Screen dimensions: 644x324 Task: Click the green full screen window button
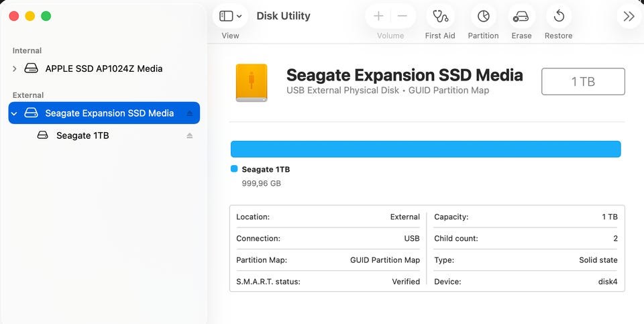tap(46, 16)
